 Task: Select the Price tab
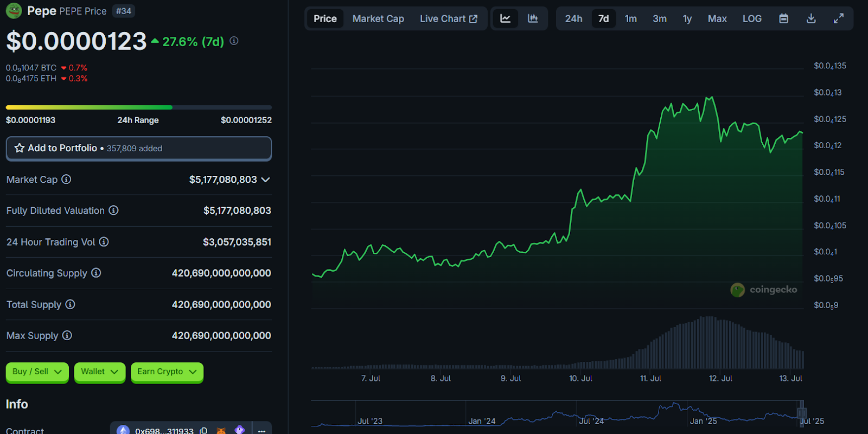(x=325, y=18)
